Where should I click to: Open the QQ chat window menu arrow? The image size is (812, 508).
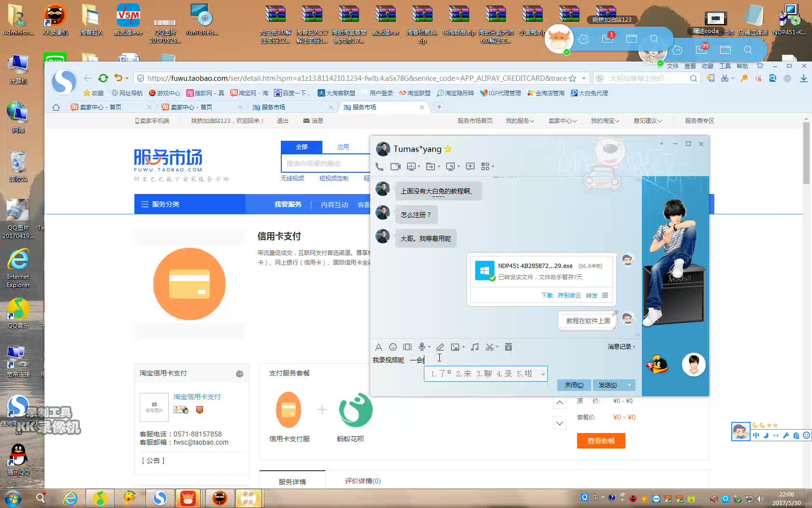pyautogui.click(x=661, y=144)
